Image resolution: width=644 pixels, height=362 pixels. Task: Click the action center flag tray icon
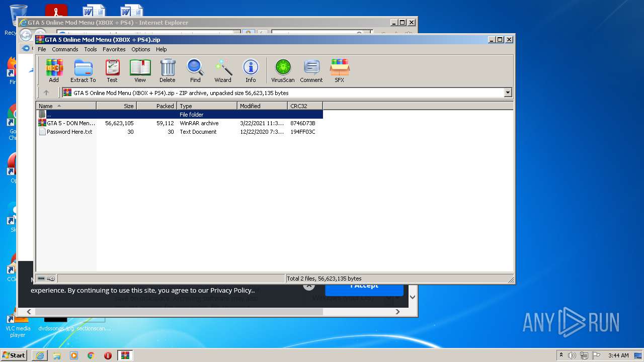coord(596,355)
